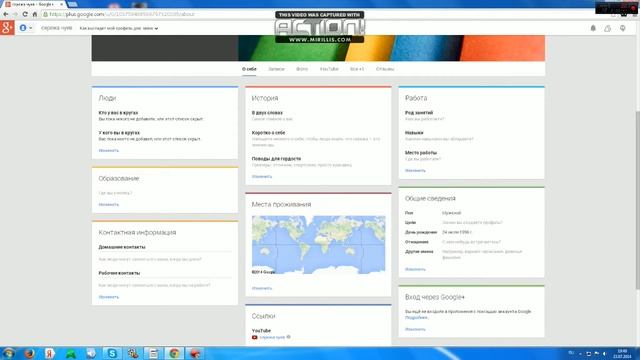Click the 'Мужской' gender value
Image resolution: width=640 pixels, height=360 pixels.
click(451, 213)
